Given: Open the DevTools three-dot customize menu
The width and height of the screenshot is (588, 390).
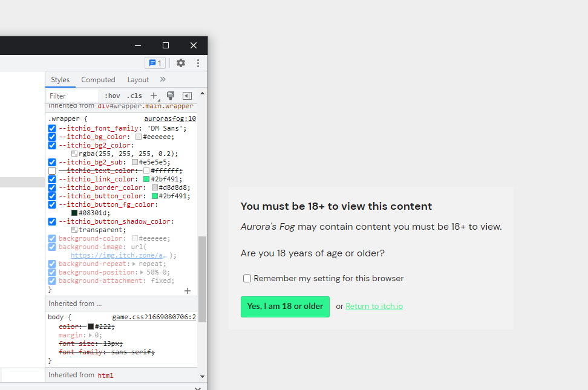Looking at the screenshot, I should pos(198,63).
